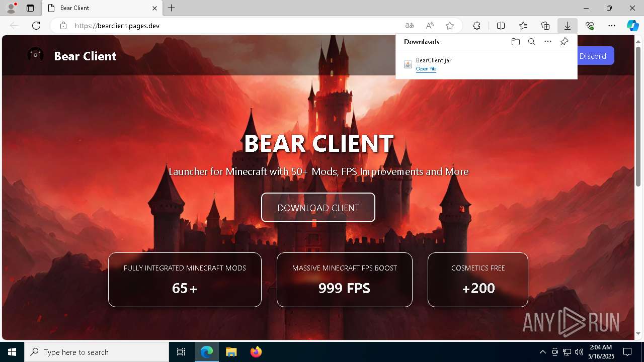Close the Bear Client tab
Image resolution: width=644 pixels, height=362 pixels.
(x=155, y=8)
